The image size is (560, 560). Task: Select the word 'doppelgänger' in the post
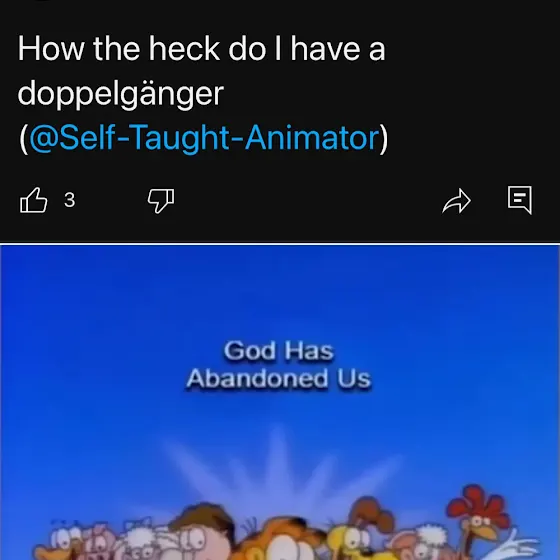click(x=121, y=94)
